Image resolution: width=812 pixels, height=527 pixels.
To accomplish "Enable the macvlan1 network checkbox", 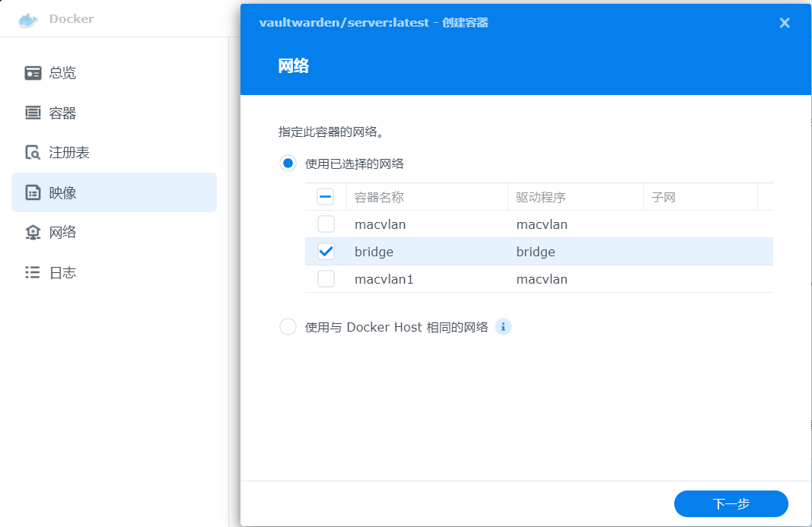I will (x=326, y=279).
